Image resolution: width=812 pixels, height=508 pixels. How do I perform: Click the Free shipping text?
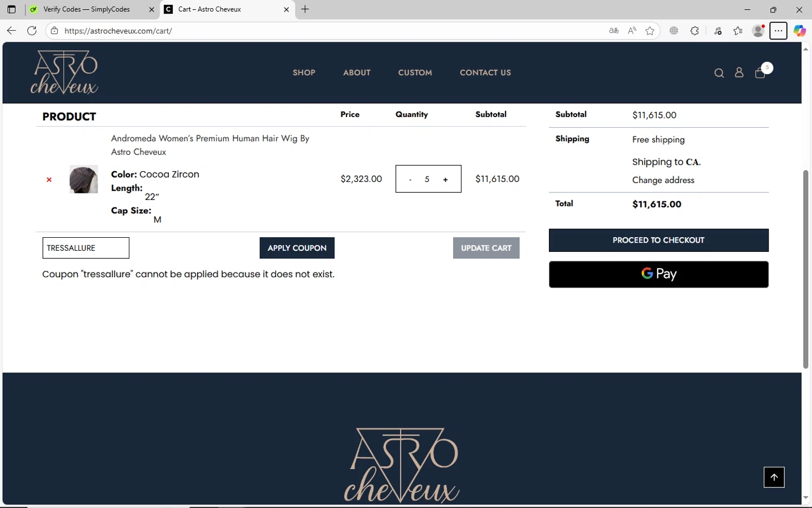pyautogui.click(x=658, y=140)
